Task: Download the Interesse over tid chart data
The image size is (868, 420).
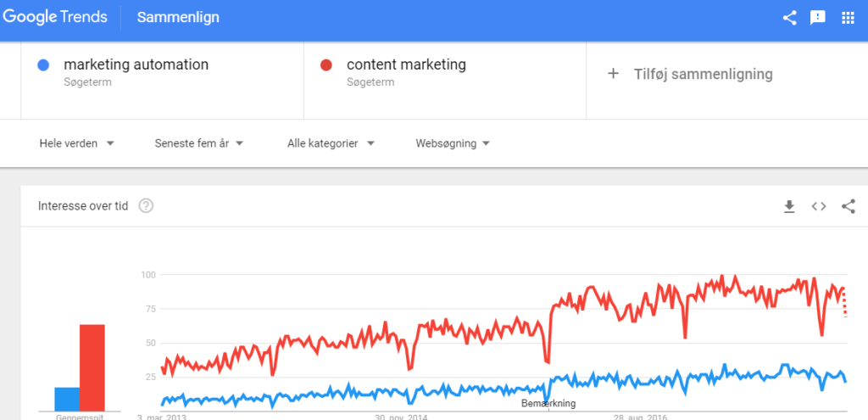Action: pos(789,206)
